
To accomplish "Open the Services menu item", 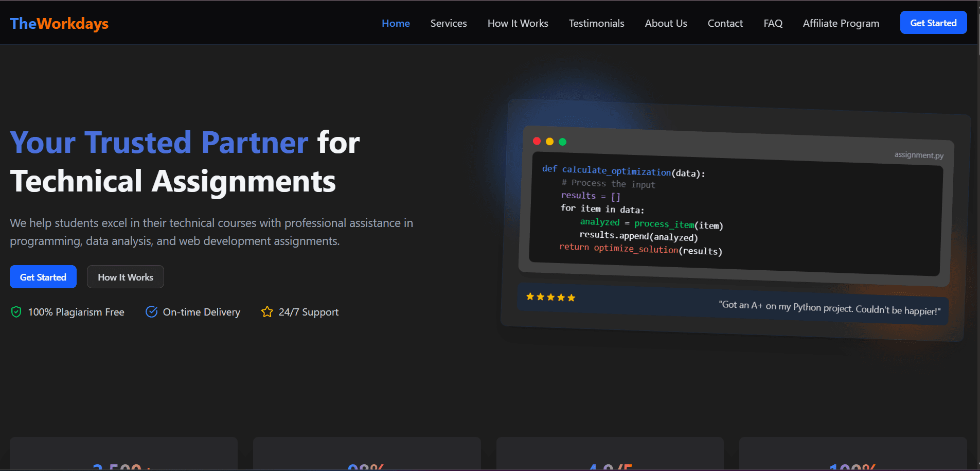I will (449, 23).
